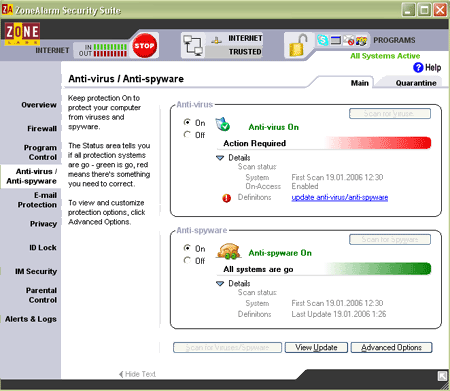Select Anti-virus / Anti-spyware sidebar item
The width and height of the screenshot is (450, 391).
31,176
